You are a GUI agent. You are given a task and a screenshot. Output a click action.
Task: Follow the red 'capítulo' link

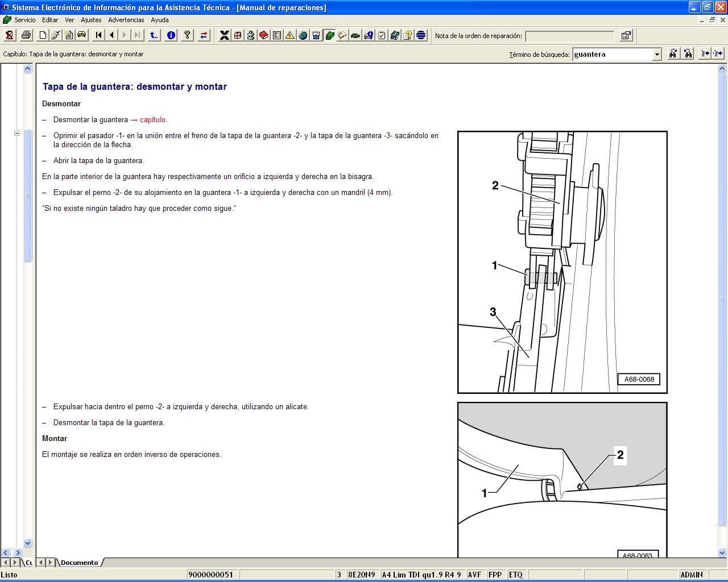(154, 120)
